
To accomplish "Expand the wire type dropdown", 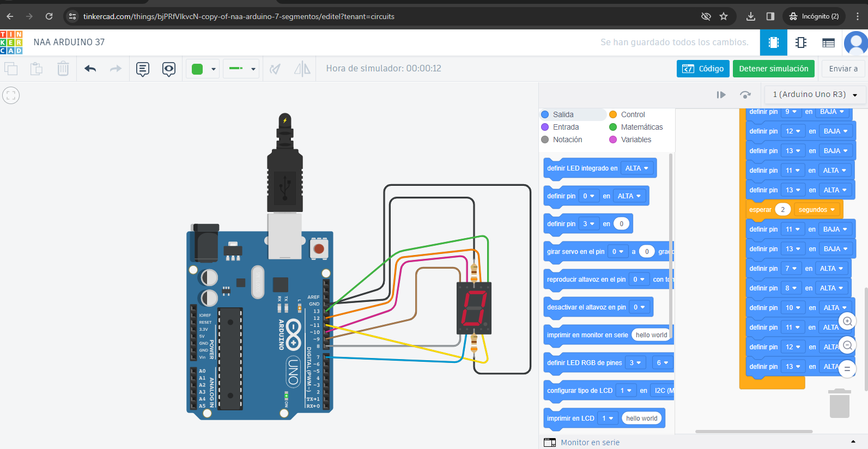I will [241, 69].
